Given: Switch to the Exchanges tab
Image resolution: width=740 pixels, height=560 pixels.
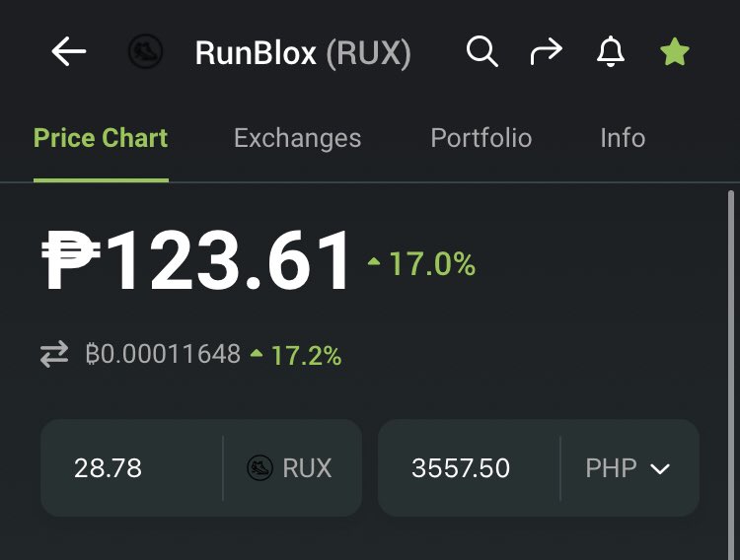Looking at the screenshot, I should 297,138.
